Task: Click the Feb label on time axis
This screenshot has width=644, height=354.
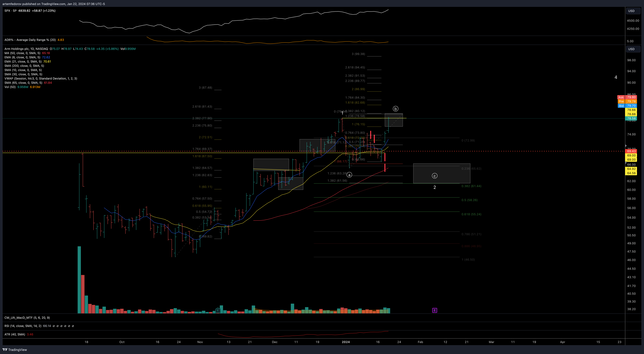Action: coord(420,342)
